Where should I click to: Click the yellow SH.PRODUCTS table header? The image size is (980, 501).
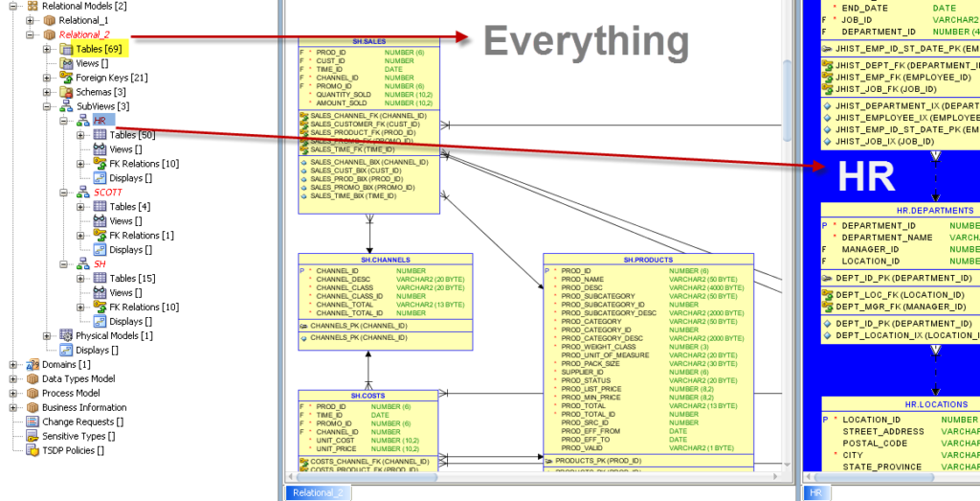click(x=648, y=260)
